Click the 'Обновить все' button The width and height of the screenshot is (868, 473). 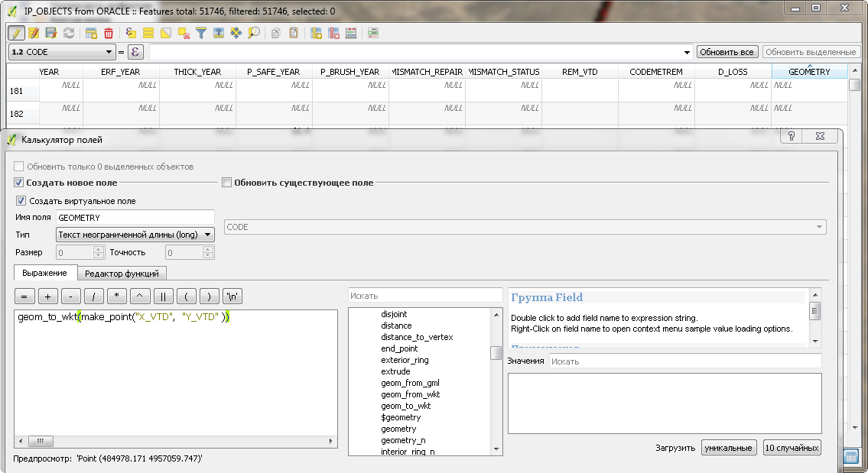pos(727,52)
